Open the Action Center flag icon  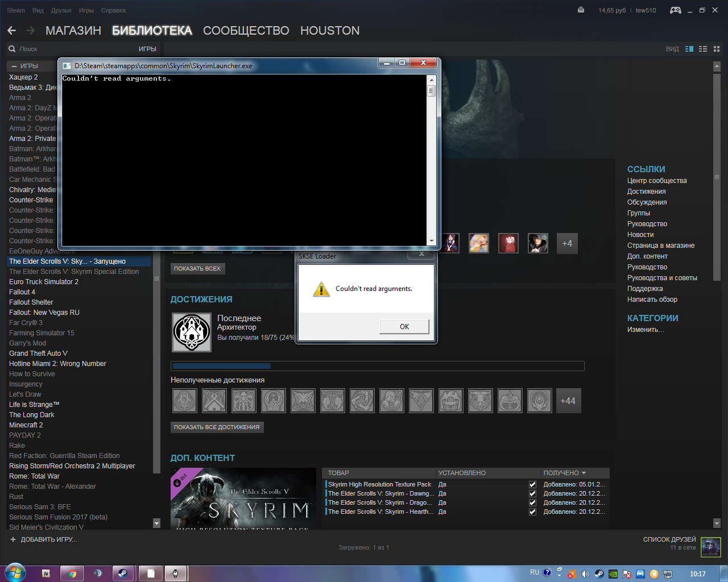click(x=627, y=574)
